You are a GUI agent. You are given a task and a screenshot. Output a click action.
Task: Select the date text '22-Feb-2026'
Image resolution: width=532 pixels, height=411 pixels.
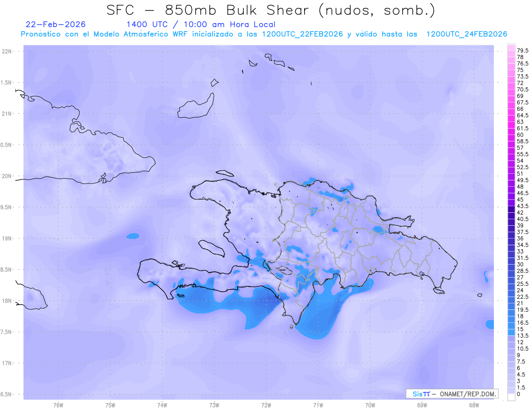56,24
